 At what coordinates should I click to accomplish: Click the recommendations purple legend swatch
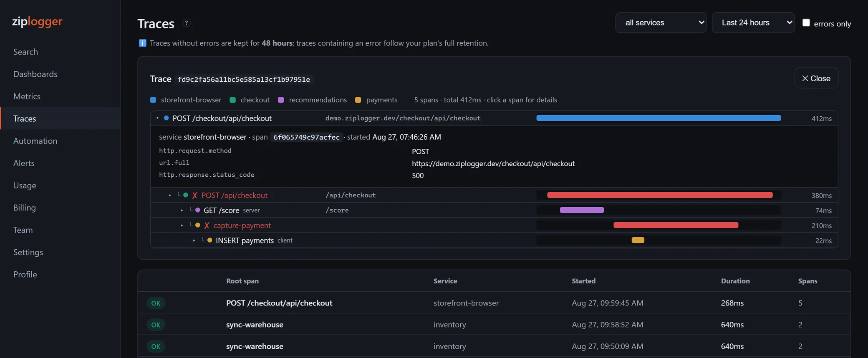tap(281, 100)
